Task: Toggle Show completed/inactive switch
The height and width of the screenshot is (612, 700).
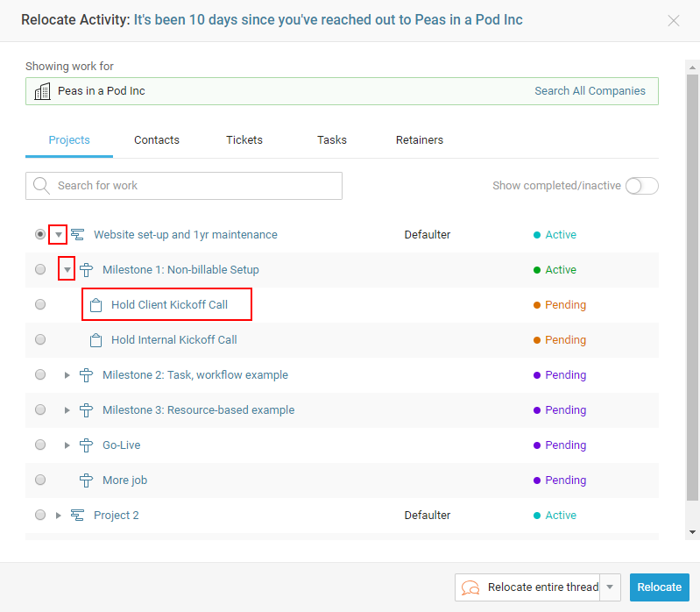Action: pyautogui.click(x=641, y=186)
